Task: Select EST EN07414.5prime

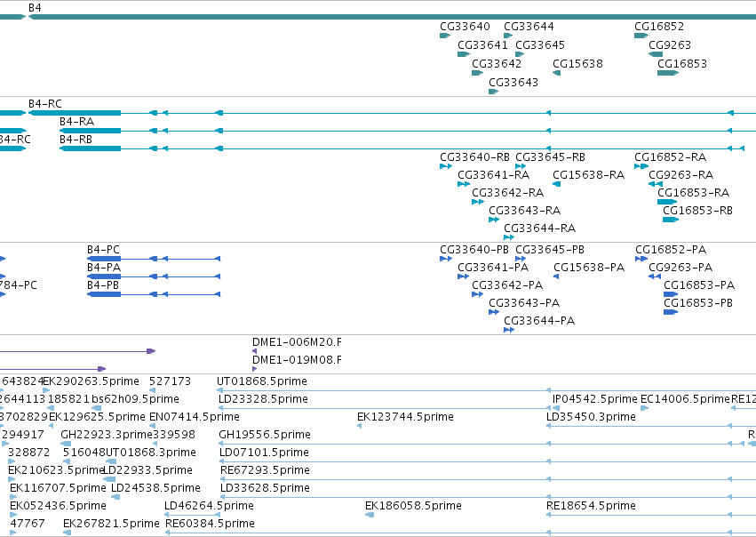Action: click(x=195, y=417)
